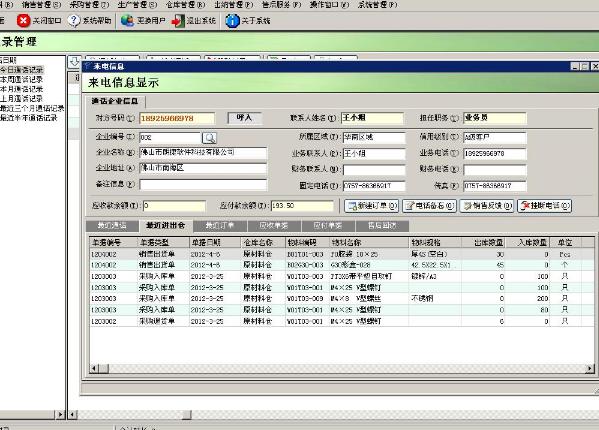
Task: Select 本月通话记录 in the left tree
Action: point(22,89)
